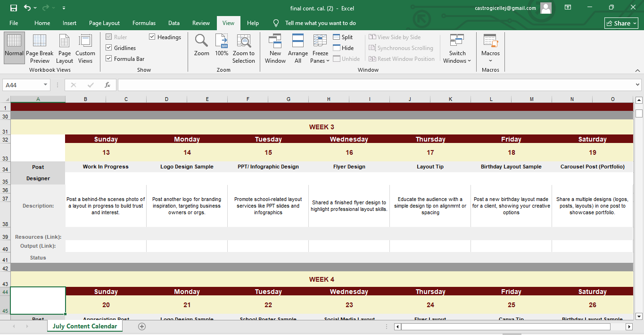The width and height of the screenshot is (644, 335).
Task: Switch to the Insert tab
Action: 69,23
